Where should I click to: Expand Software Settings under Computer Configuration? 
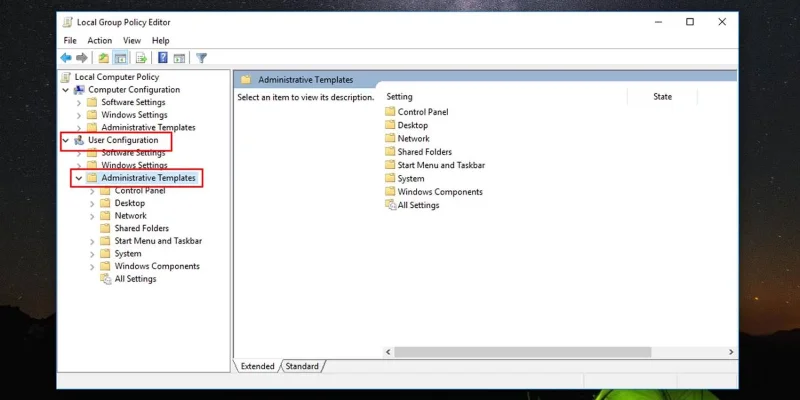79,103
